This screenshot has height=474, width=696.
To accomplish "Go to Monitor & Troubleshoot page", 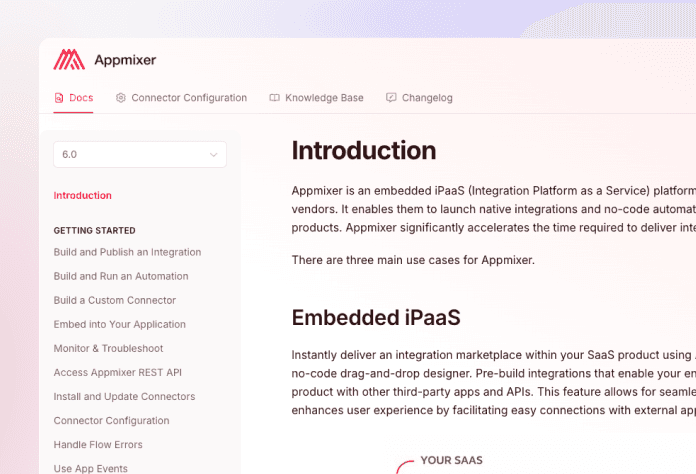I will (108, 348).
